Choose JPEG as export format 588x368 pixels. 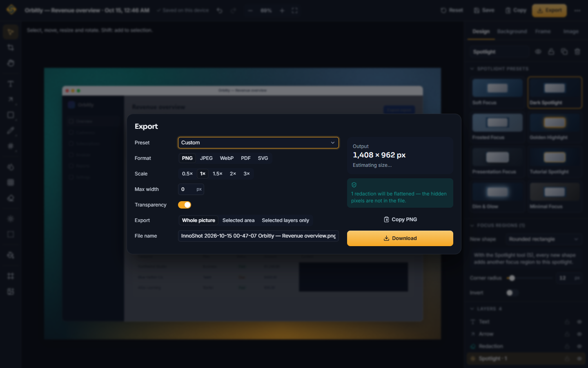pos(206,158)
